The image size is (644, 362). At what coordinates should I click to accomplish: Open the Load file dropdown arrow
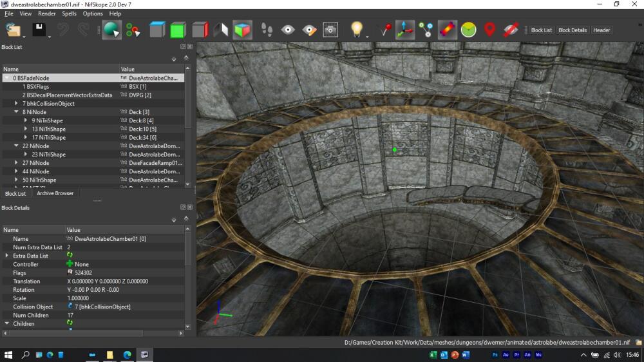point(24,37)
